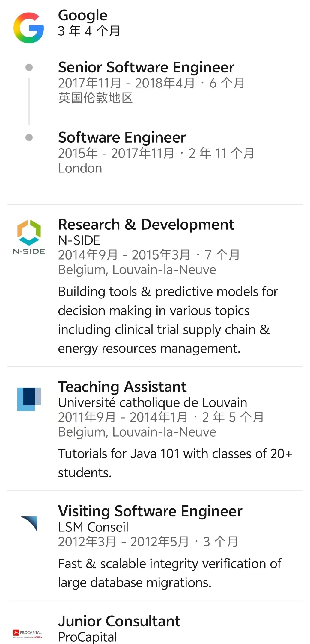Tap the N-SIDE company logo

tap(29, 237)
